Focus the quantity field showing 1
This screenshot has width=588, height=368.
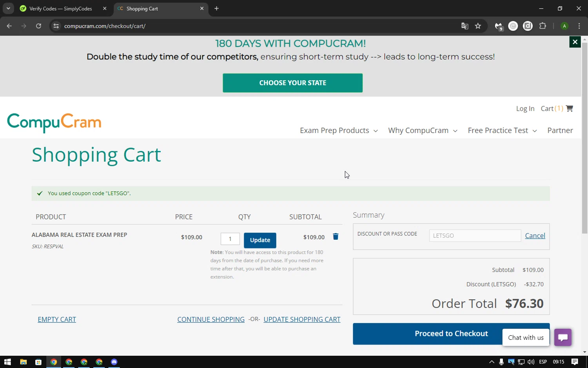230,239
